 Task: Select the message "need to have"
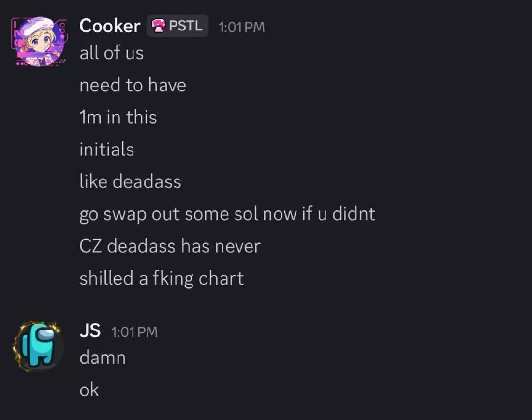133,85
